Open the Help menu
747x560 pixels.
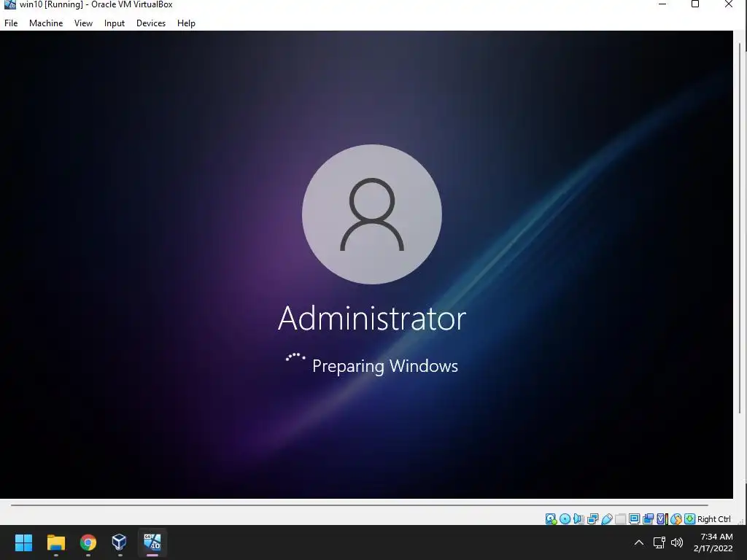[186, 23]
